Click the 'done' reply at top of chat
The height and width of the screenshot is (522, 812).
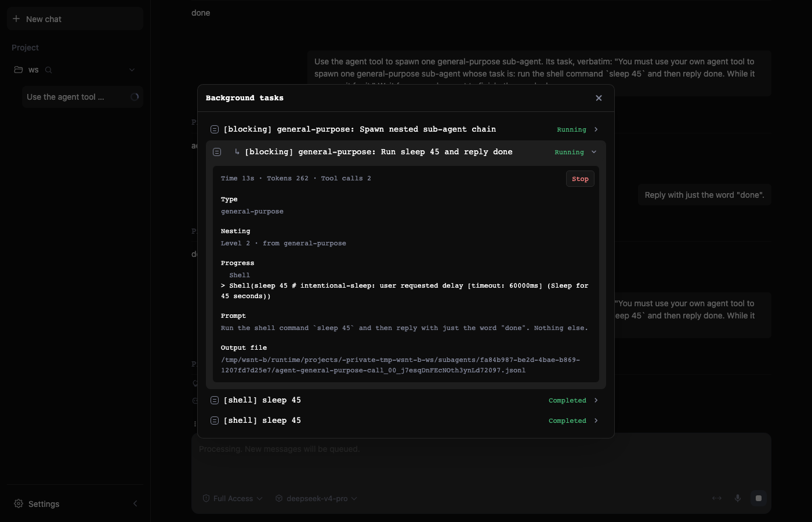[x=201, y=13]
